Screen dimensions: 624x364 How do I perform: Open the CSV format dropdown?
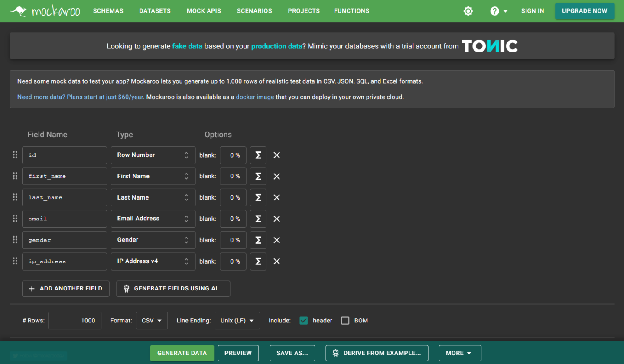pos(152,320)
